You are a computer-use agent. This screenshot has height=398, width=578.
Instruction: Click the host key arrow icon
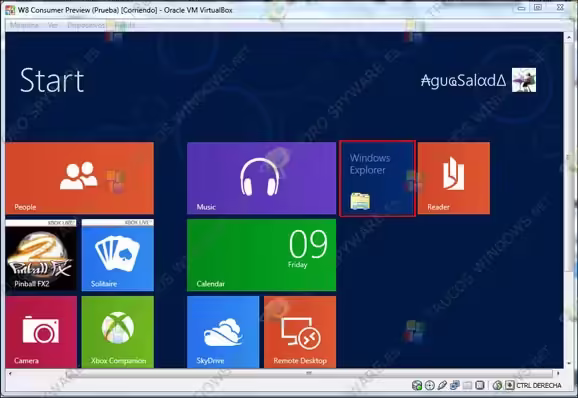509,385
